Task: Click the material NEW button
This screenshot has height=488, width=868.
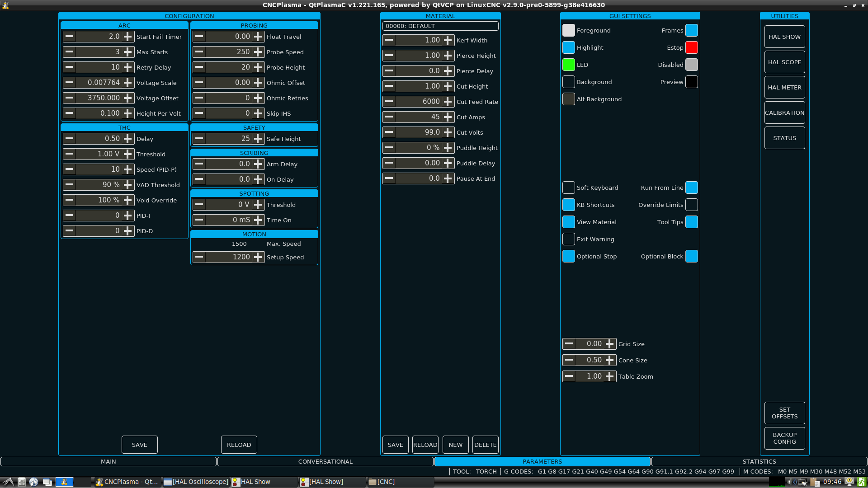Action: (456, 445)
